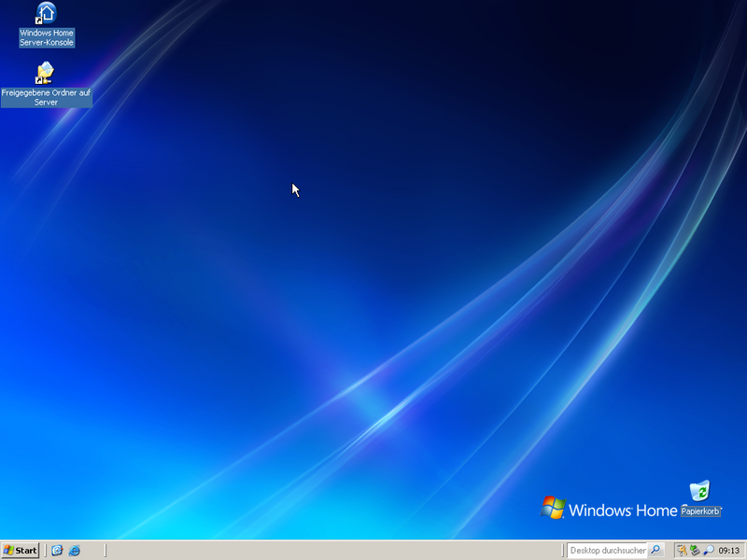Click the Windows Home Server status tray icon
Screen dimensions: 747x560
pos(681,551)
